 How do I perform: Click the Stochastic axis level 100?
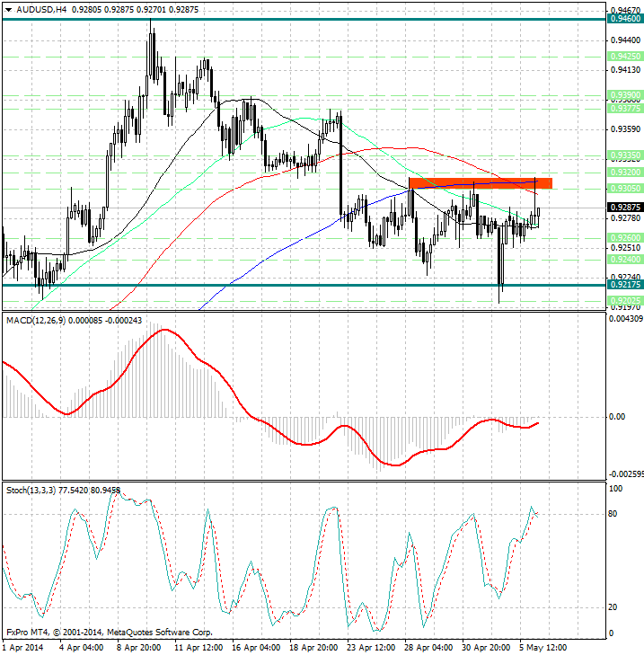coord(615,488)
